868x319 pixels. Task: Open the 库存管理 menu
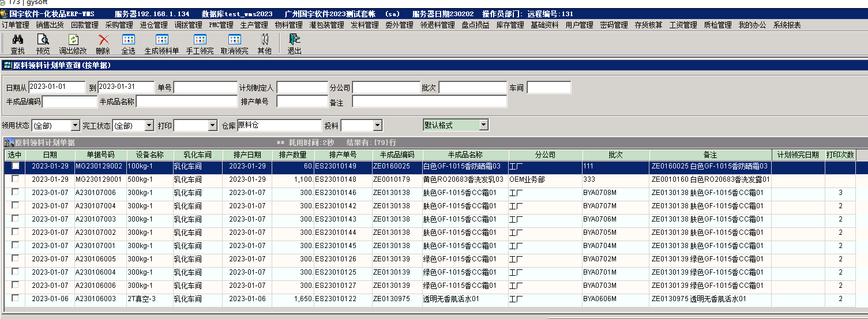click(x=510, y=25)
